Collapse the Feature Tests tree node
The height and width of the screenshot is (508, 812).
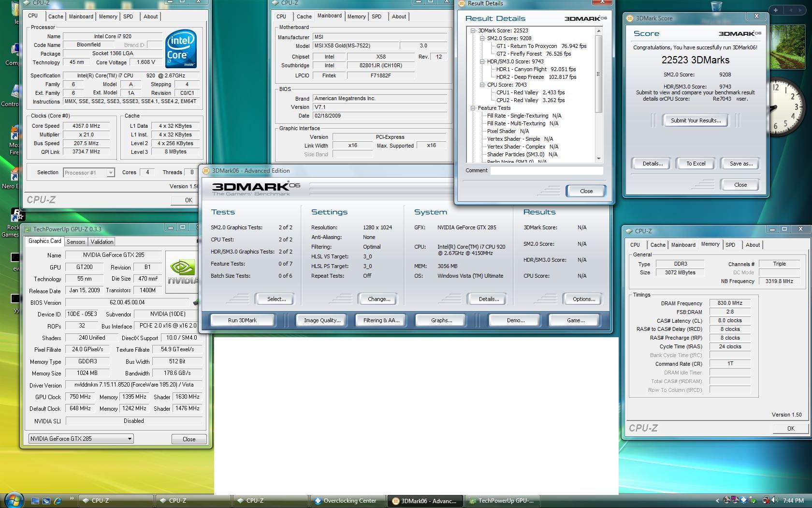point(473,108)
